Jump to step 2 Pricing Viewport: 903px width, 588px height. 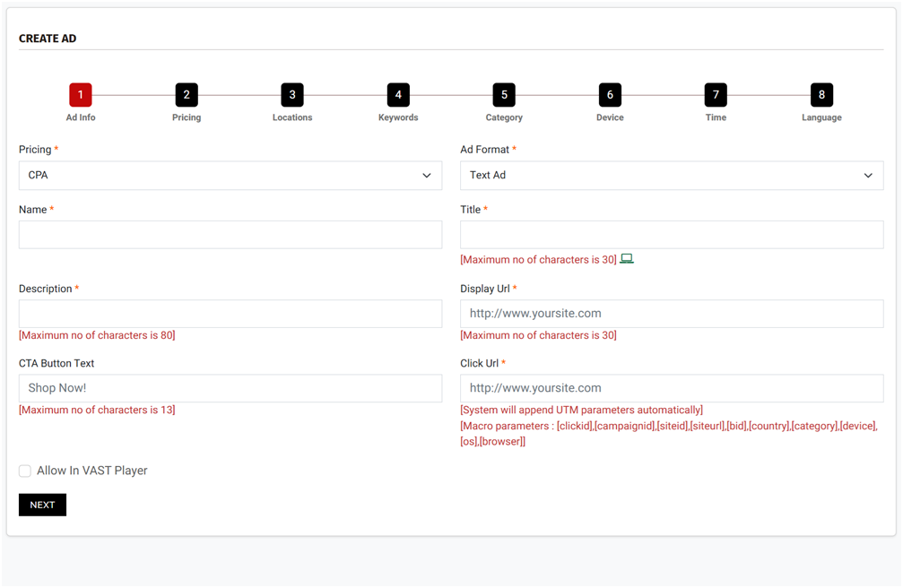[187, 95]
